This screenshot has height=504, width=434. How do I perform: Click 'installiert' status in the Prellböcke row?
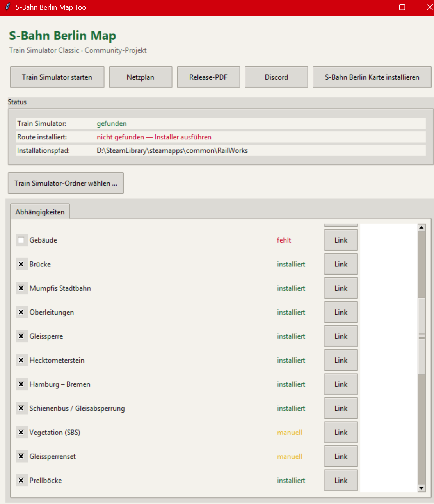point(291,481)
